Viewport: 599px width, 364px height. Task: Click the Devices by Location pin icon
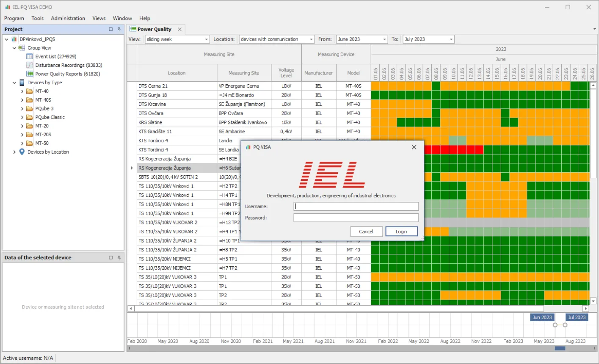(22, 152)
